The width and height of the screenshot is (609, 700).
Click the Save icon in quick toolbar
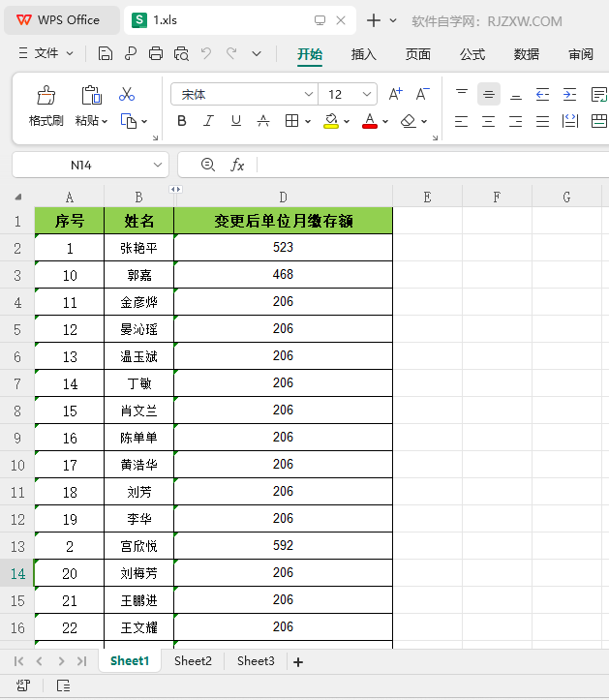pyautogui.click(x=105, y=53)
